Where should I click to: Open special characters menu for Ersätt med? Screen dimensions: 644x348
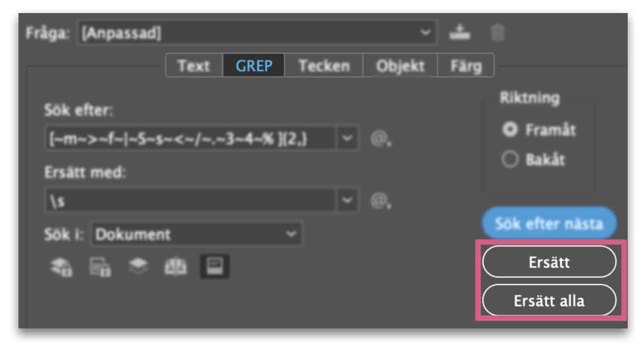click(x=380, y=201)
